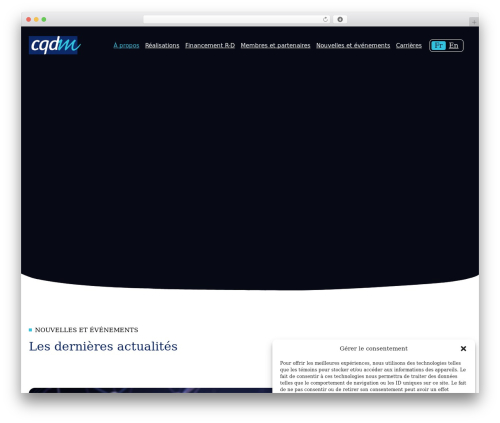Click the NOUVELLES ET ÉVÉNEMENTS section label
Screen dimensions: 500x423
[86, 330]
